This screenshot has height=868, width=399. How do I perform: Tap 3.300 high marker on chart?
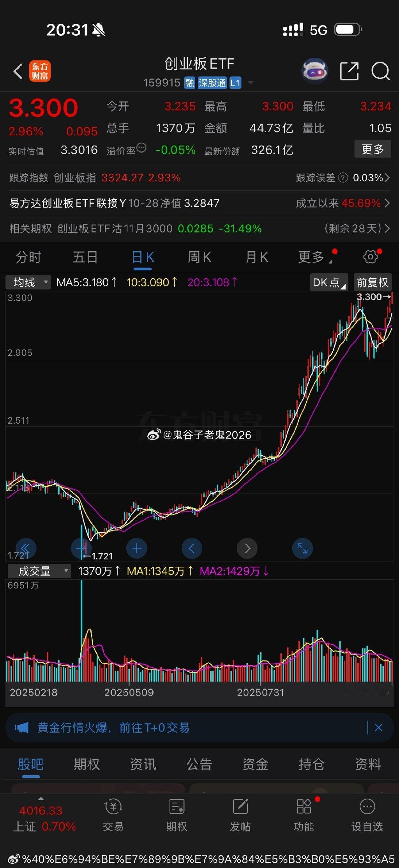click(374, 297)
